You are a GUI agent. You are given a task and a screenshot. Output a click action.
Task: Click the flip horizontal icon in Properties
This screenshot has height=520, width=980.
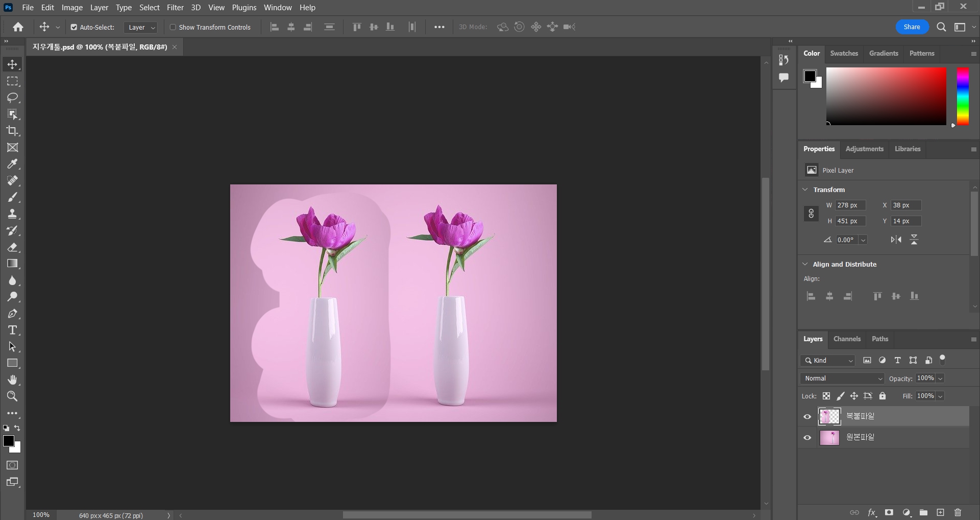[896, 240]
